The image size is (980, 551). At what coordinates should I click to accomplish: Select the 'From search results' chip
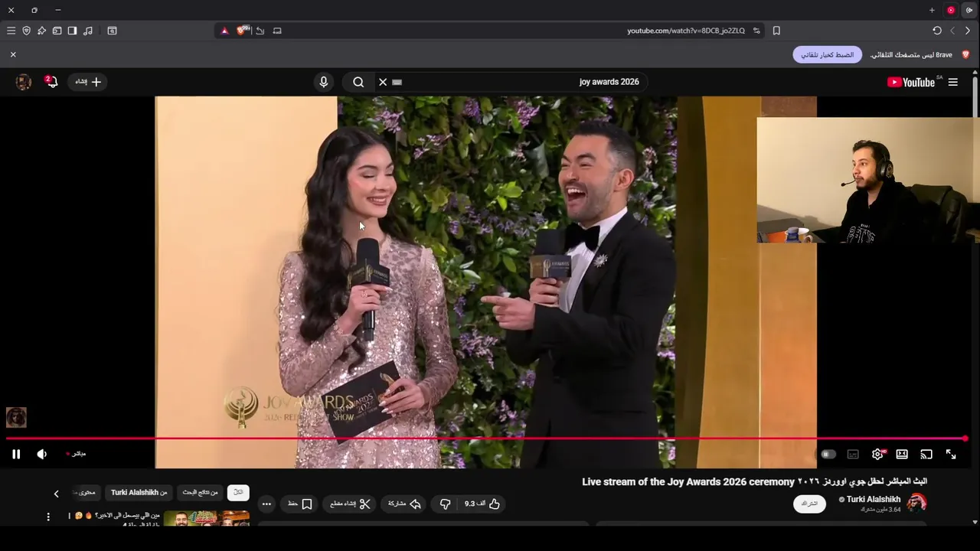click(201, 492)
